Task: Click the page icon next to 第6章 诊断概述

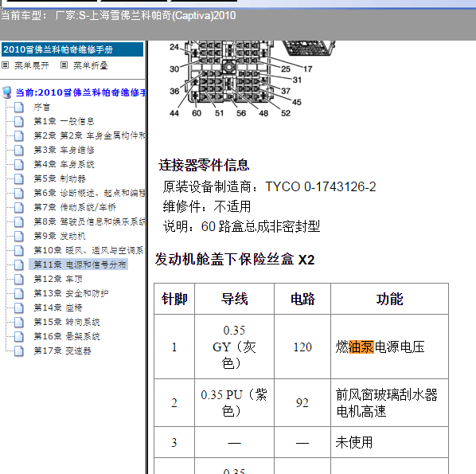Action: [x=19, y=193]
